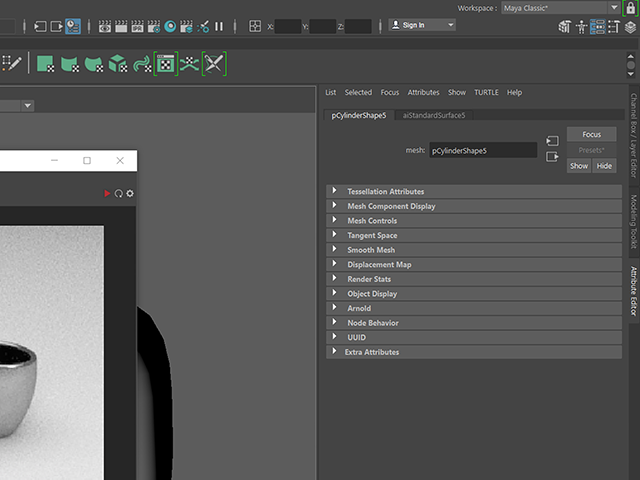Click the X coordinate input field
The image size is (640, 480).
click(x=288, y=27)
